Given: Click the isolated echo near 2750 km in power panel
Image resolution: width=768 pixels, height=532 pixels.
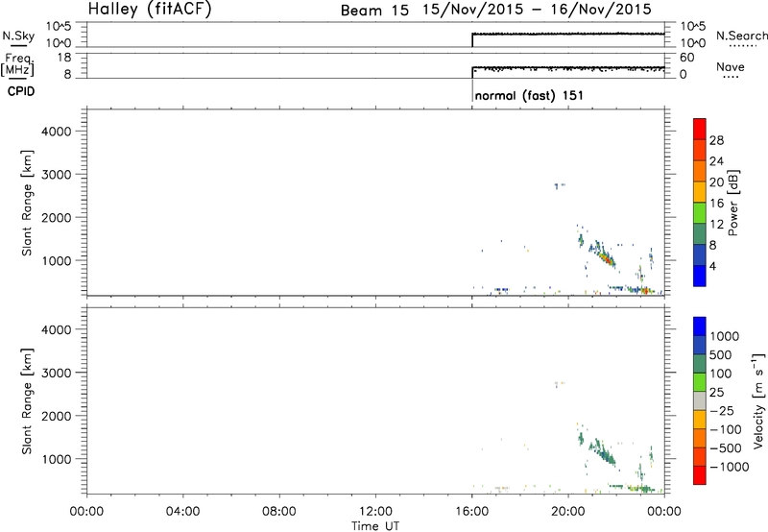Looking at the screenshot, I should (560, 185).
